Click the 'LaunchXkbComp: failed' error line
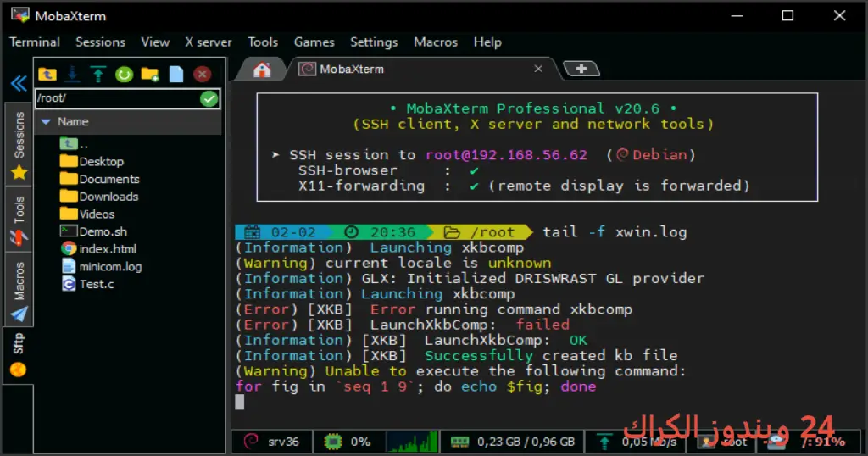Screen dimensions: 868x456 point(403,325)
